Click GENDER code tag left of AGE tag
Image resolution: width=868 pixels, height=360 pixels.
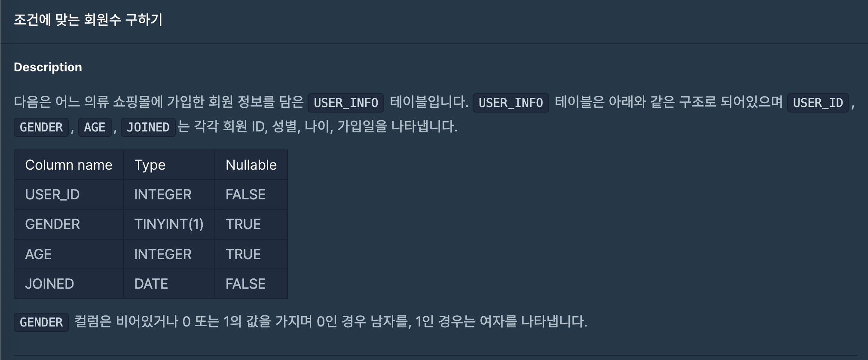click(41, 127)
